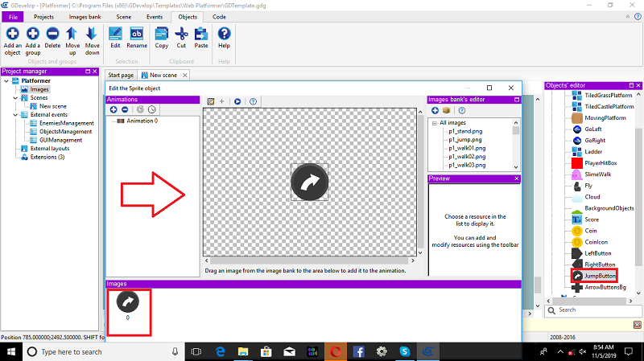Select GUIManagement external events
Image resolution: width=644 pixels, height=361 pixels.
point(61,140)
